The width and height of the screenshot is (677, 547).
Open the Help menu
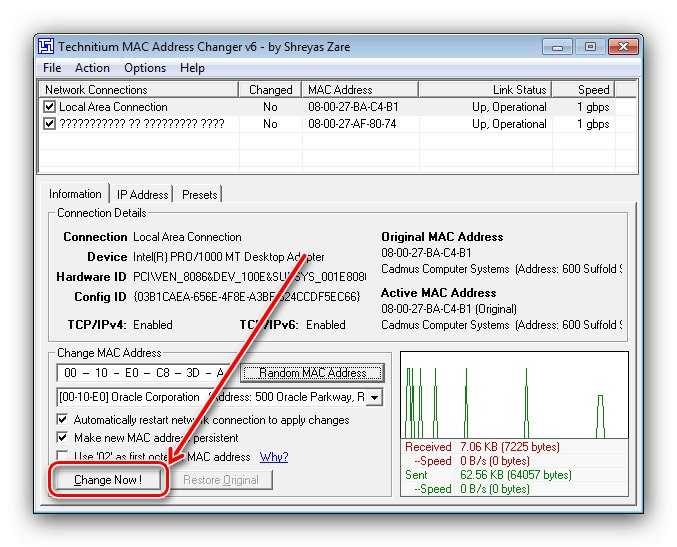pos(192,68)
